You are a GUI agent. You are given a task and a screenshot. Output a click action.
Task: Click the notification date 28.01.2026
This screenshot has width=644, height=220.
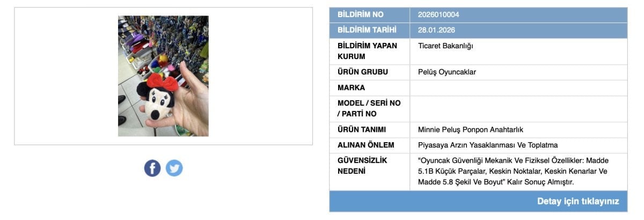pyautogui.click(x=436, y=30)
